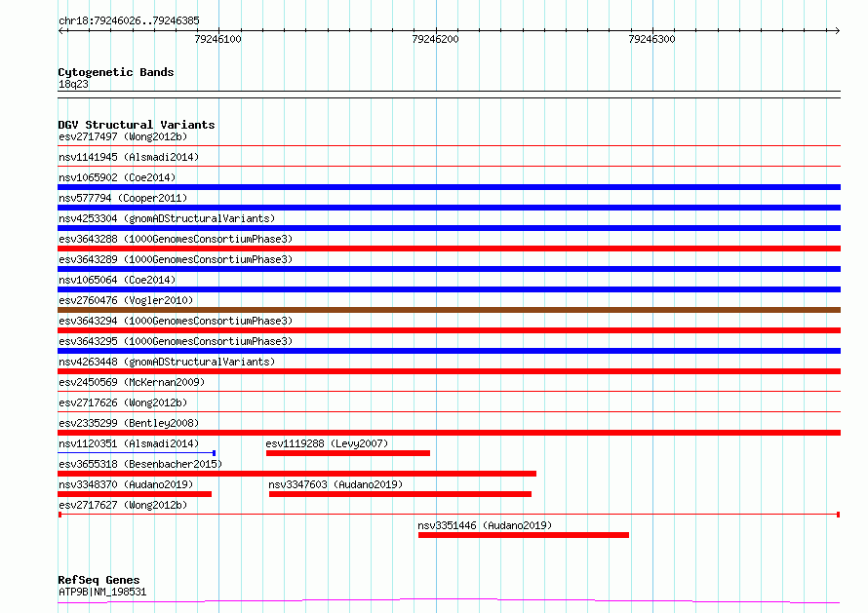Select variant esv2335299 (Bentley2008) label
The height and width of the screenshot is (613, 868).
coord(129,423)
